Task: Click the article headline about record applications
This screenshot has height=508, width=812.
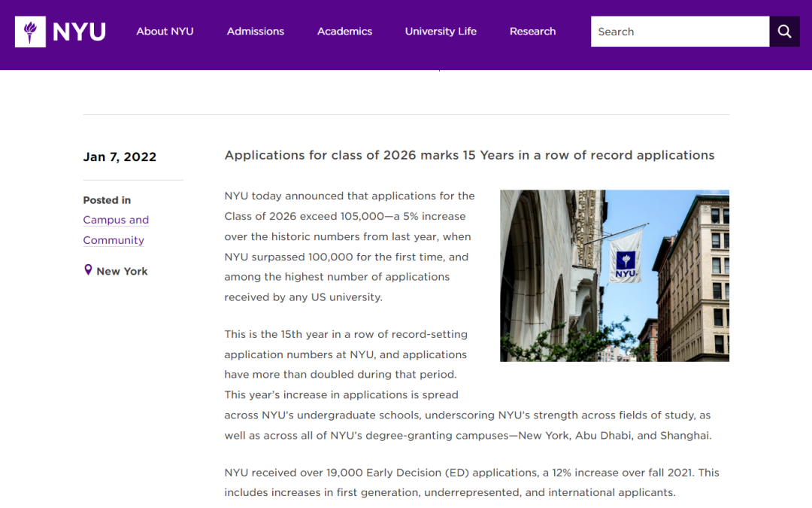Action: pos(469,155)
